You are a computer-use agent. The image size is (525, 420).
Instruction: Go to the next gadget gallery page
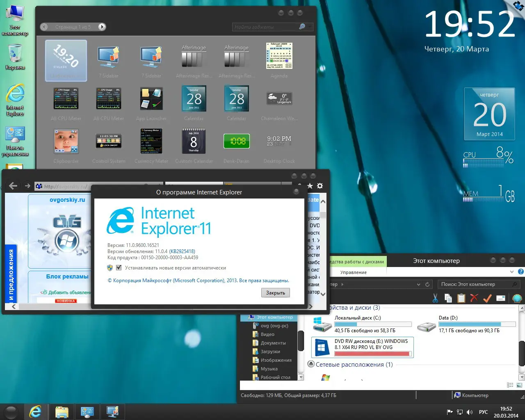click(x=102, y=27)
